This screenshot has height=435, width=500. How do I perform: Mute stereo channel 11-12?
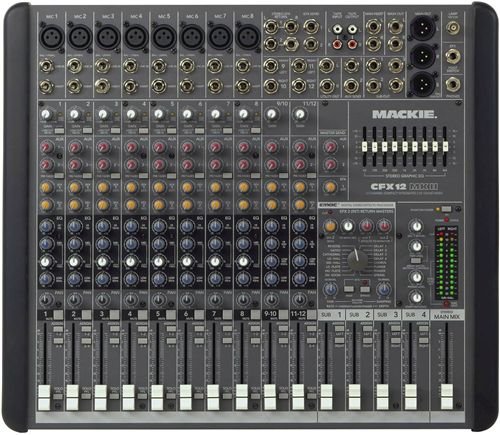click(x=312, y=314)
